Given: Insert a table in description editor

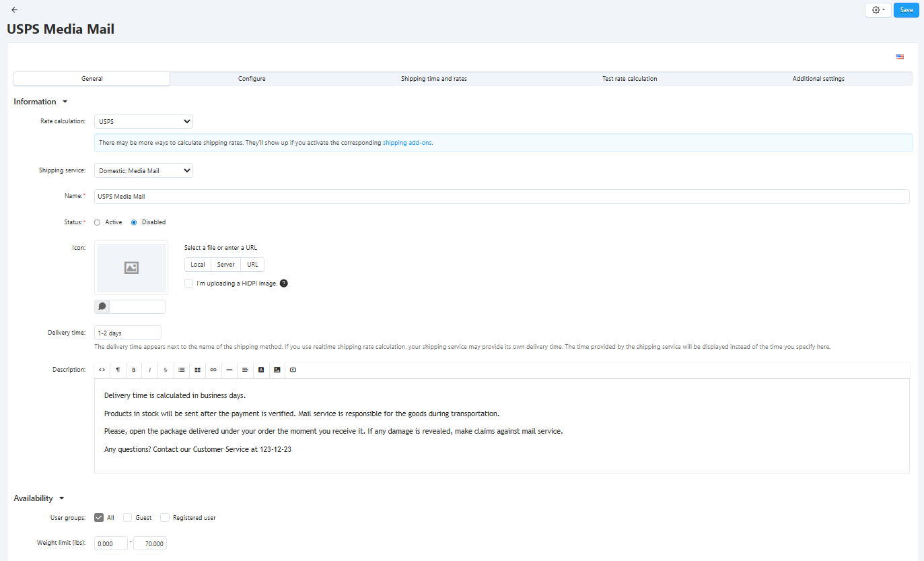Looking at the screenshot, I should pyautogui.click(x=197, y=370).
